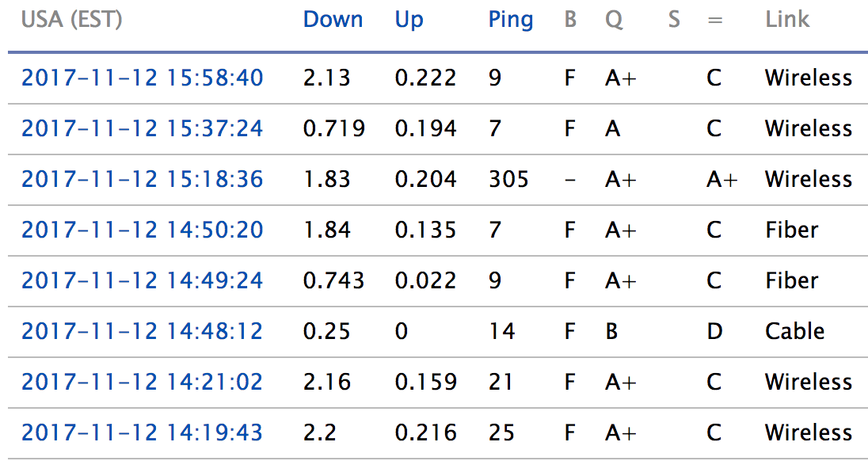View the 2017-11-12 14:48:12 test result

click(142, 331)
